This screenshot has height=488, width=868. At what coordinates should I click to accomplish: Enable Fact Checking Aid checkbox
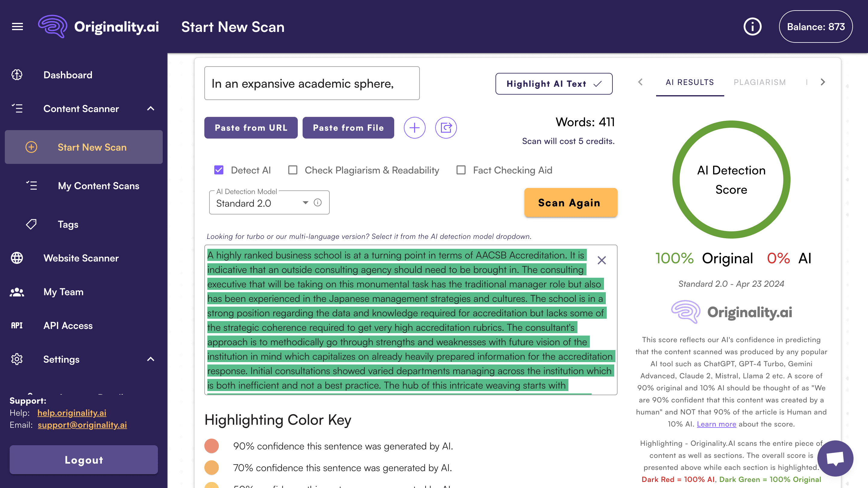click(461, 170)
